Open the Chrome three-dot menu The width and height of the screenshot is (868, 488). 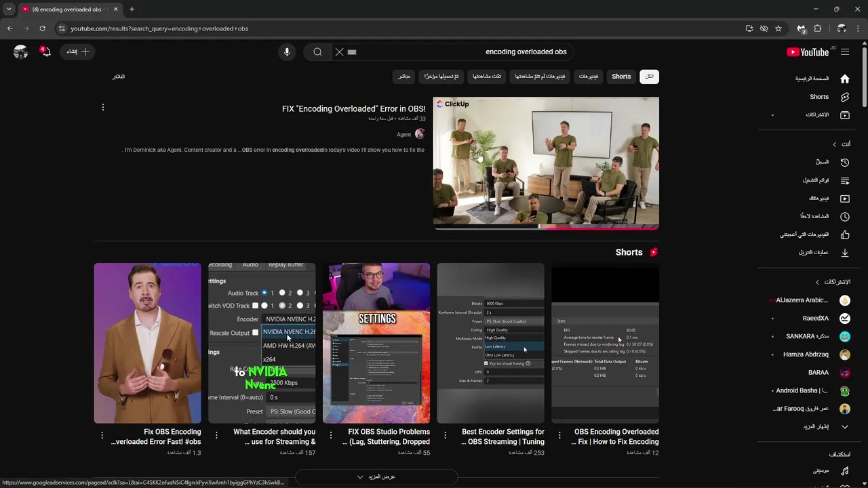tap(859, 28)
